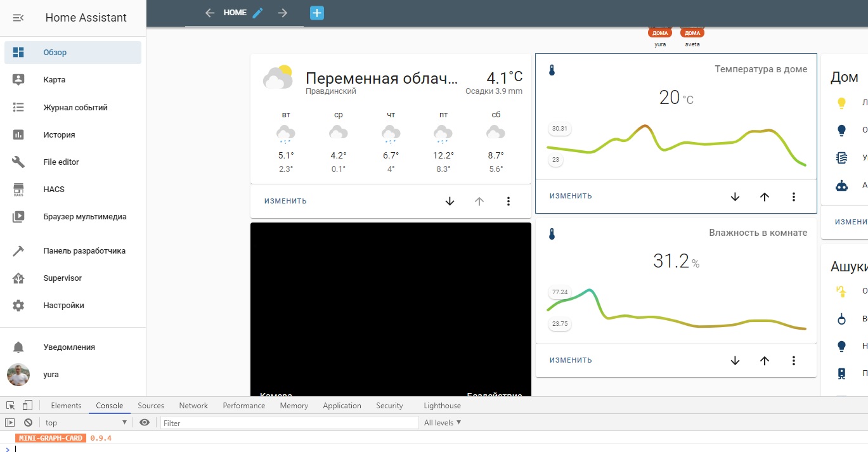Click the 31.2 % humidity value
868x452 pixels.
(676, 261)
